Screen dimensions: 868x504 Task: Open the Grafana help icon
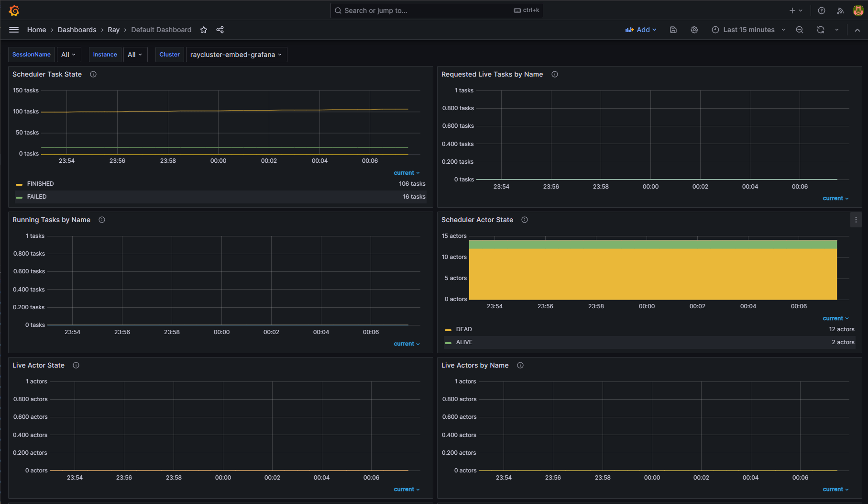click(x=822, y=10)
